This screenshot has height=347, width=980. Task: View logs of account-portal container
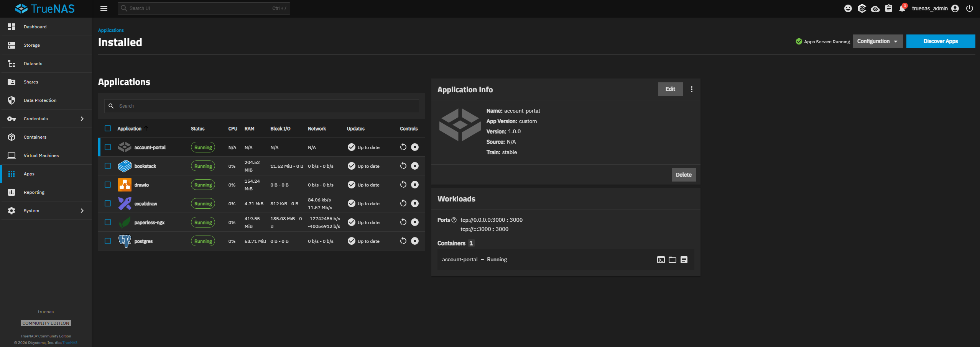[684, 260]
